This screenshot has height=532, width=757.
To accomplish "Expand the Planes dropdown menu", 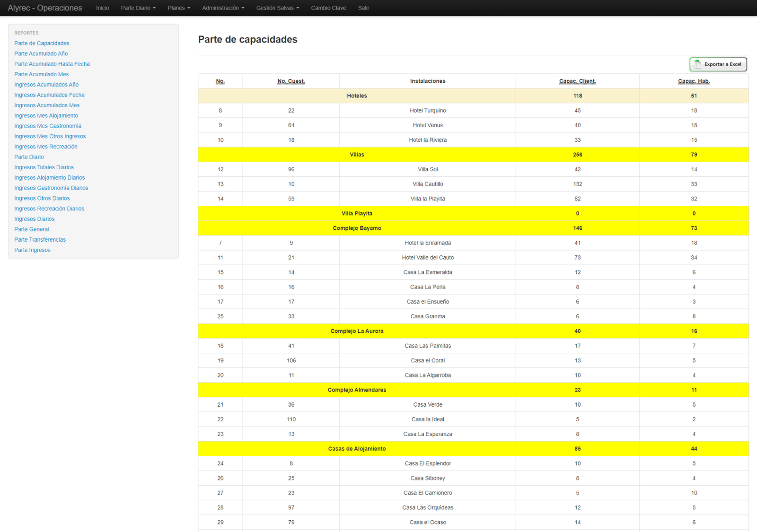I will point(179,8).
